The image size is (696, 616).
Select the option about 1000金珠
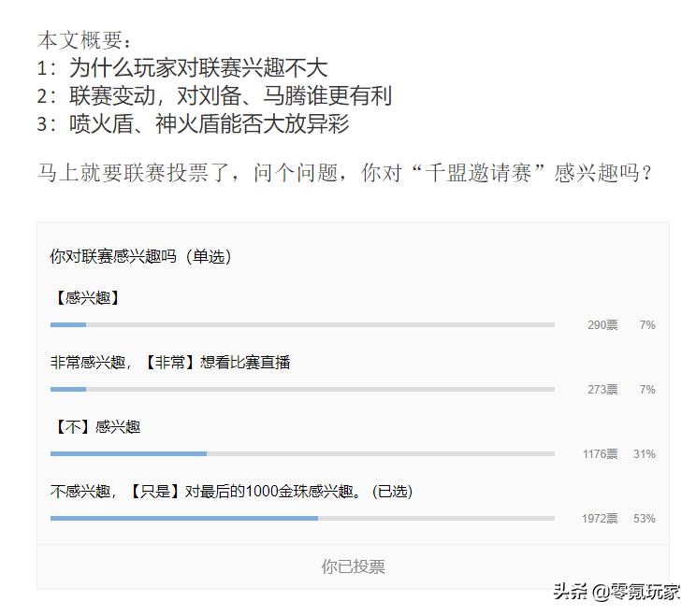coord(231,491)
